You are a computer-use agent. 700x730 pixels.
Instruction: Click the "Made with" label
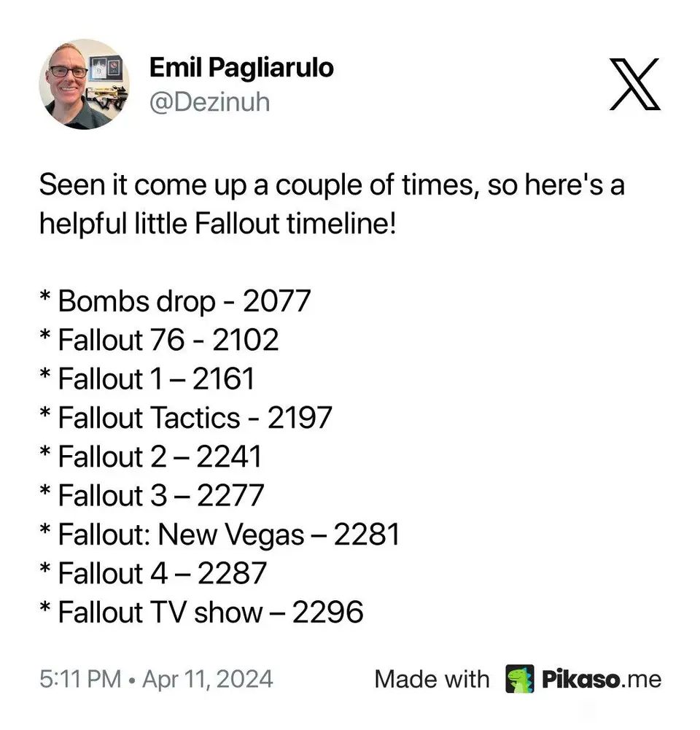click(x=432, y=679)
